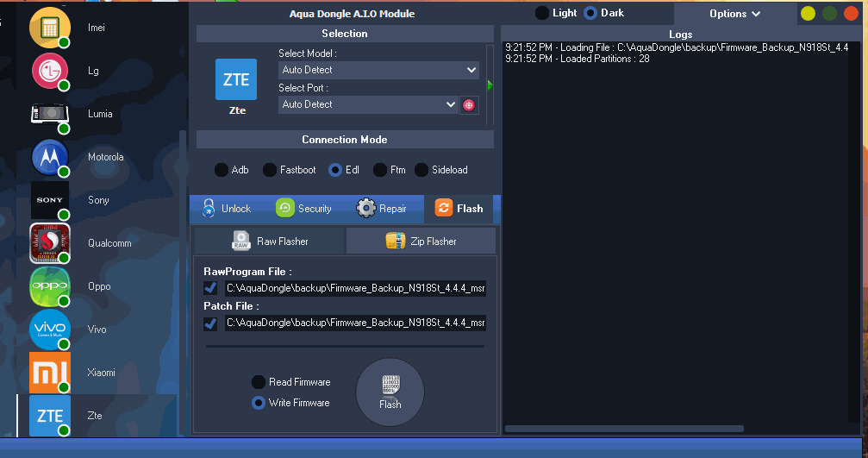
Task: Open the Raw Flasher sub-tab
Action: (270, 241)
